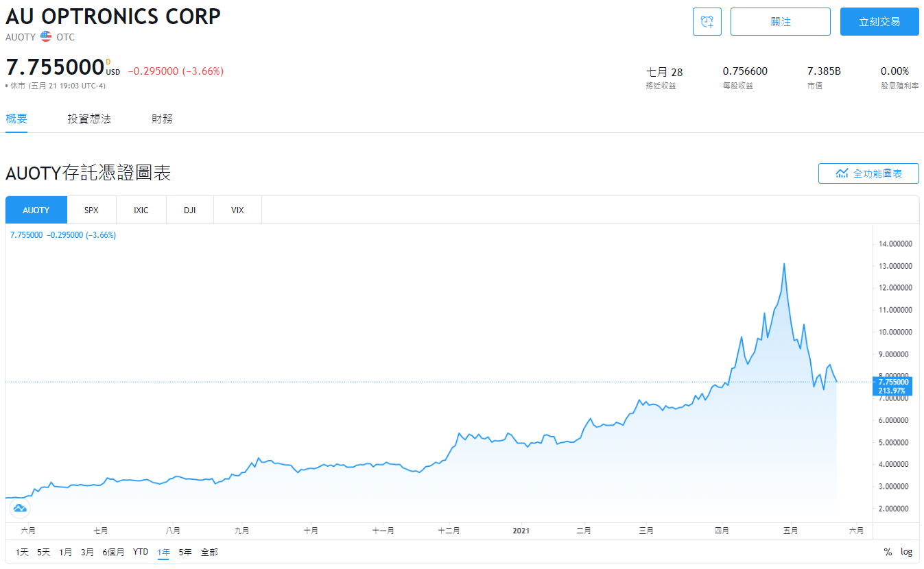Set chart range to 全部
The width and height of the screenshot is (924, 569).
[209, 552]
